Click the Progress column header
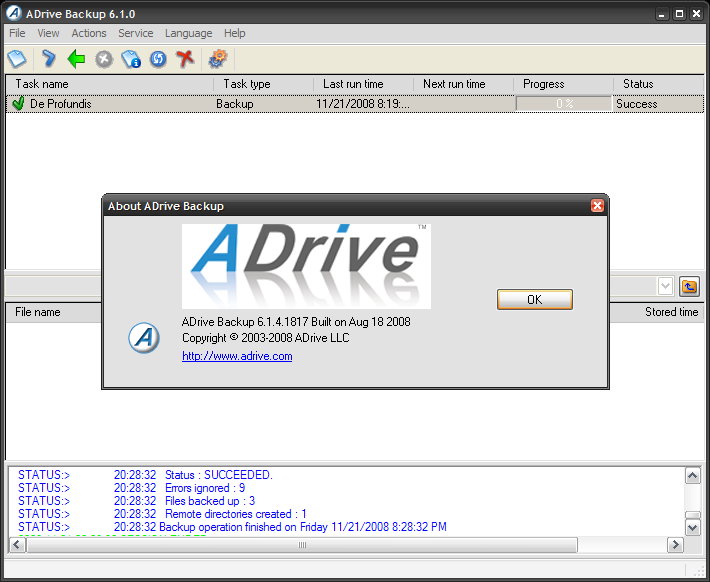Image resolution: width=710 pixels, height=582 pixels. [564, 84]
